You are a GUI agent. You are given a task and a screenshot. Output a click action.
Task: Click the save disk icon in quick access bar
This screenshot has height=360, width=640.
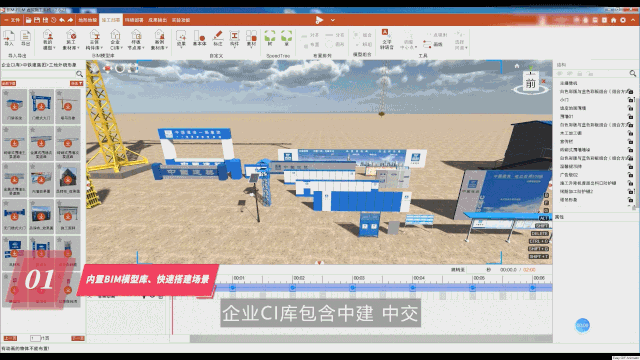37,20
